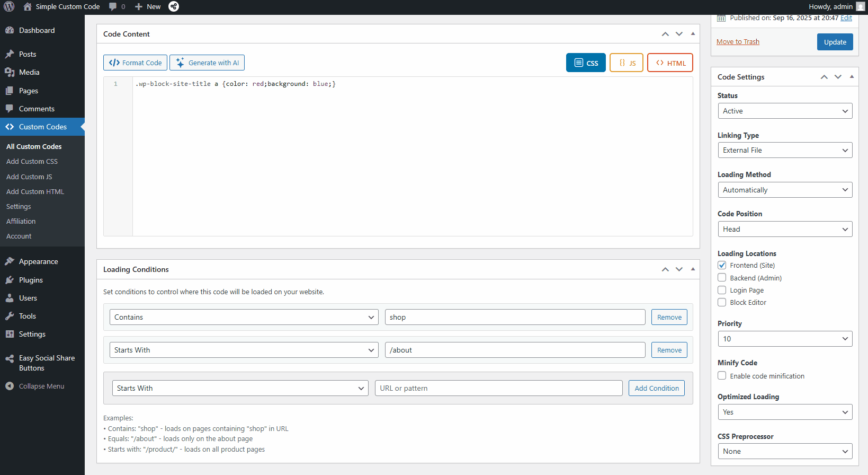The width and height of the screenshot is (868, 475).
Task: Open Custom Codes menu
Action: pos(42,127)
